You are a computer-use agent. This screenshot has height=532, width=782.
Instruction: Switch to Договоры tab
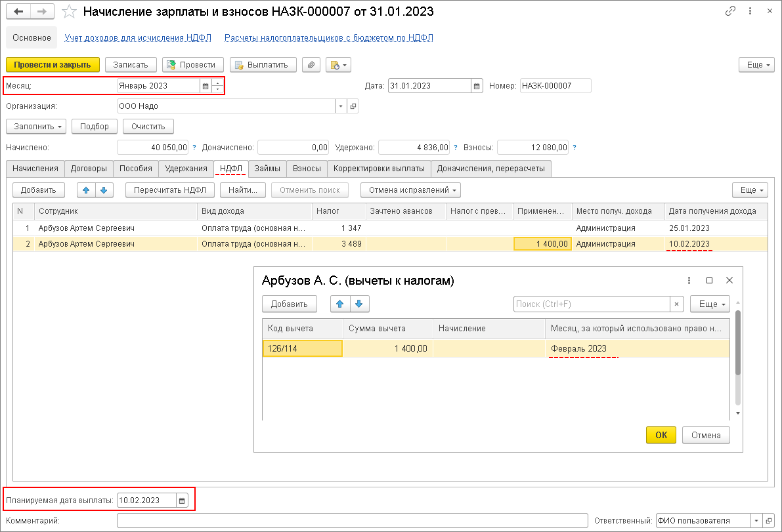click(x=89, y=169)
